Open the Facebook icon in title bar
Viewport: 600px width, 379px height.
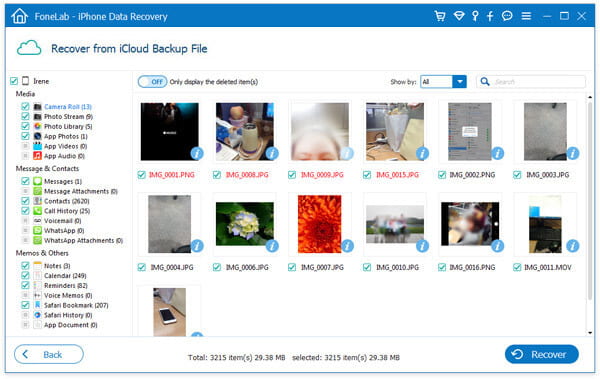click(x=490, y=16)
